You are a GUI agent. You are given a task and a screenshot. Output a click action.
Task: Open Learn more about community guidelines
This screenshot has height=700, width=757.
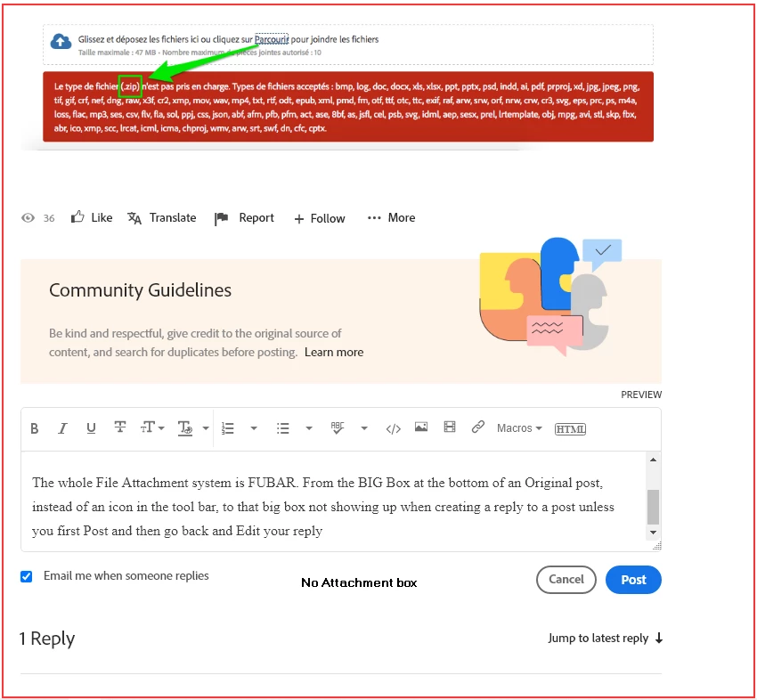(x=334, y=353)
